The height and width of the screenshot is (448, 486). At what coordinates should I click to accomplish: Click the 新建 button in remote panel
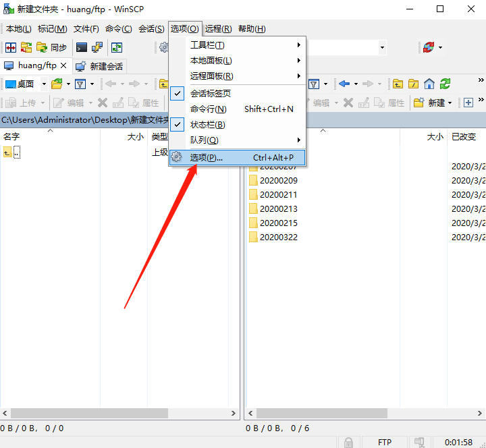tap(433, 103)
